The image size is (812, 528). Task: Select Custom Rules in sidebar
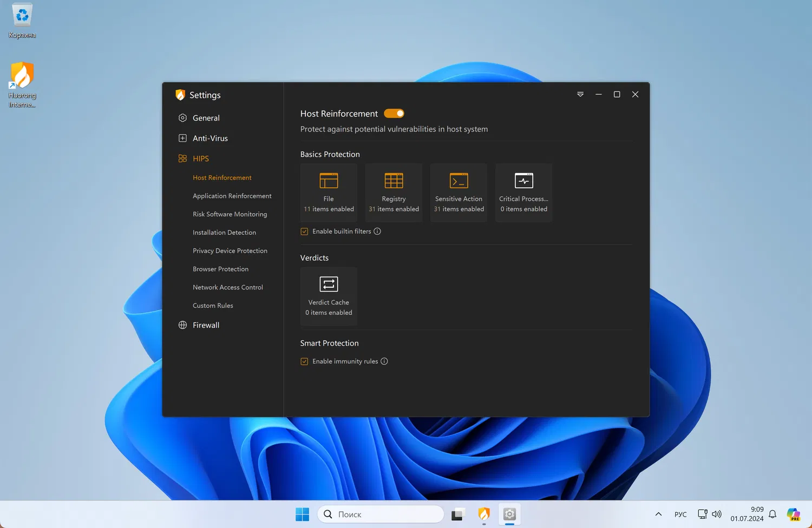213,306
